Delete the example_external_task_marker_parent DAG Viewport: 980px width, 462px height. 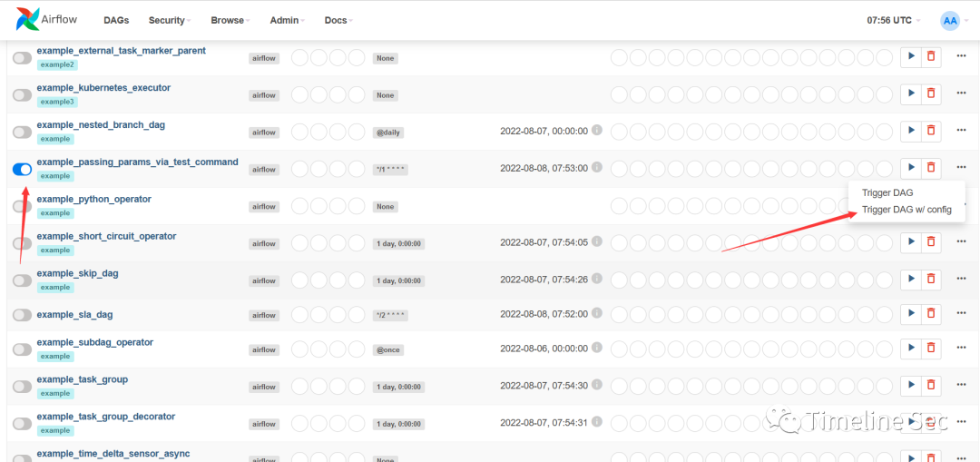[x=931, y=56]
